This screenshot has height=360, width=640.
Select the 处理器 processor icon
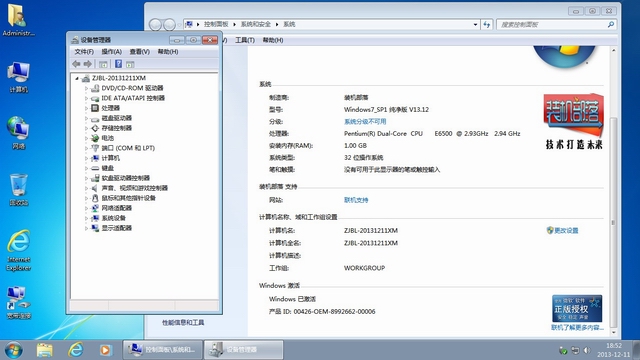point(95,108)
